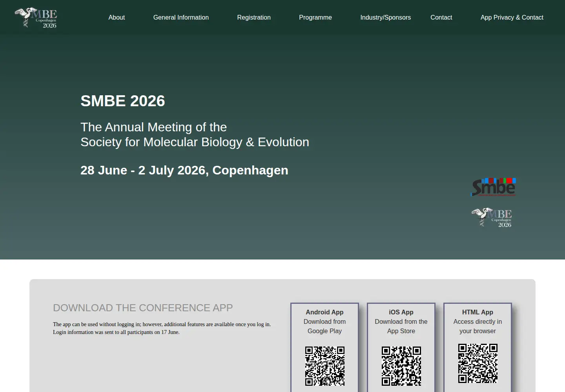Open the Programme menu

pyautogui.click(x=315, y=17)
